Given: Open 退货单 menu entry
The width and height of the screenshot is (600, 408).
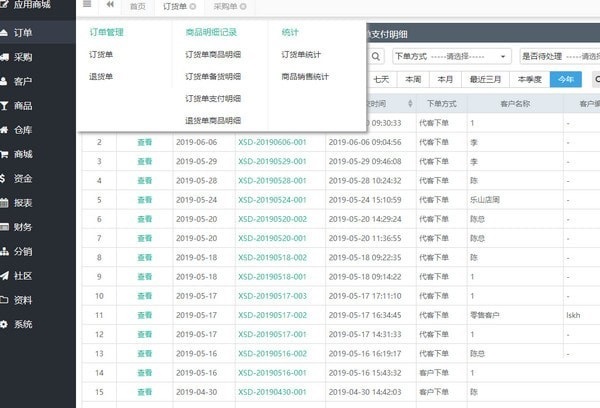Looking at the screenshot, I should point(101,77).
